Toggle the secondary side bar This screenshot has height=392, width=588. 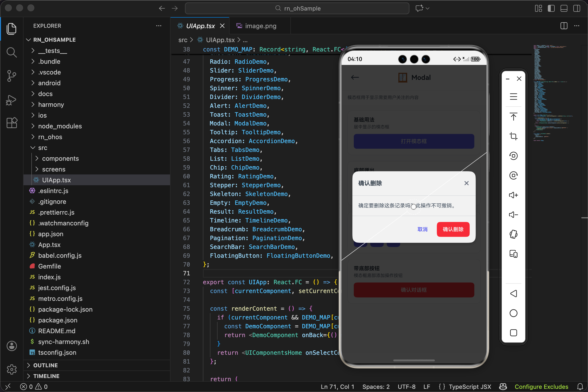(577, 8)
